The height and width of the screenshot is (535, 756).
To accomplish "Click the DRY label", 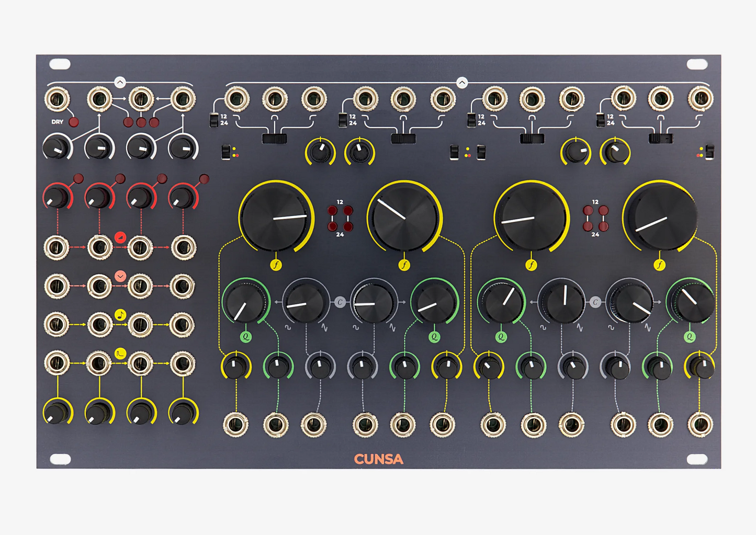I will 57,122.
